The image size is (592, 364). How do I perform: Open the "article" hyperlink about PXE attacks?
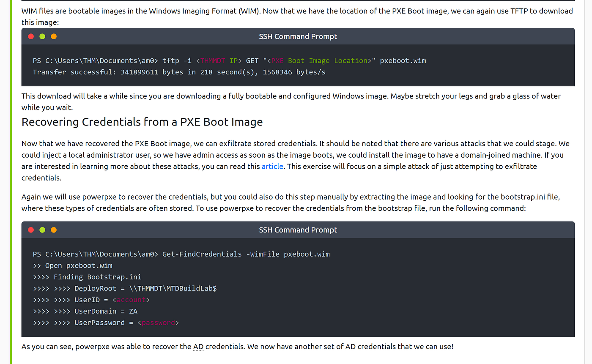(272, 166)
